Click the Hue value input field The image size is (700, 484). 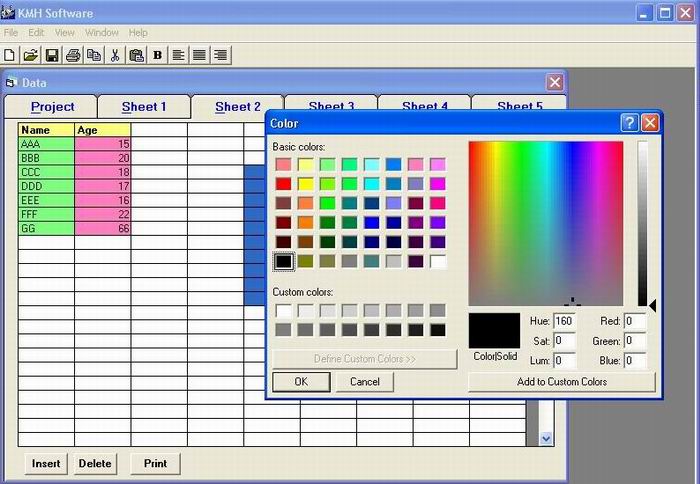click(x=564, y=321)
